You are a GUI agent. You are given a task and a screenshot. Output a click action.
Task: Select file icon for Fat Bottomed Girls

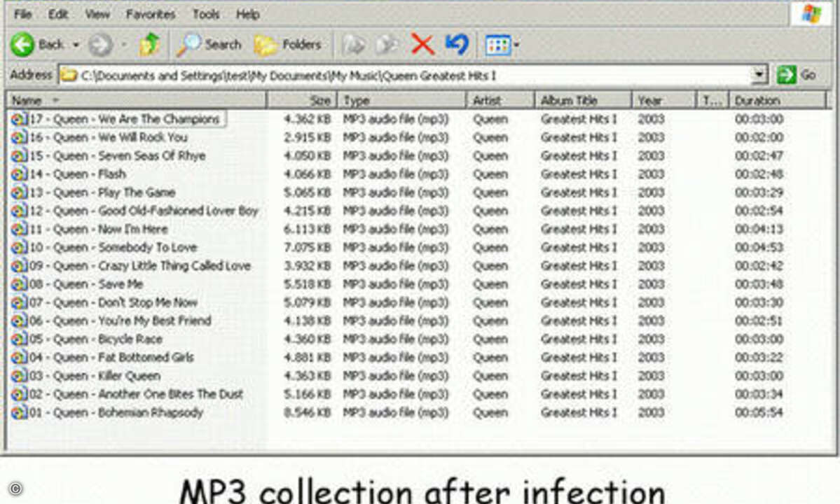tap(19, 358)
